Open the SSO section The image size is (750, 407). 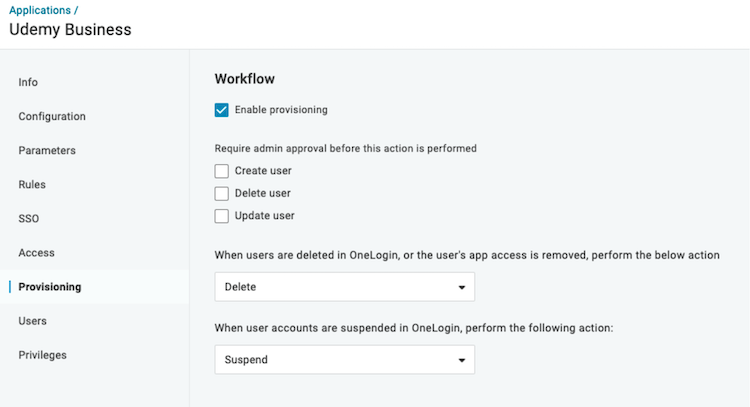tap(29, 218)
